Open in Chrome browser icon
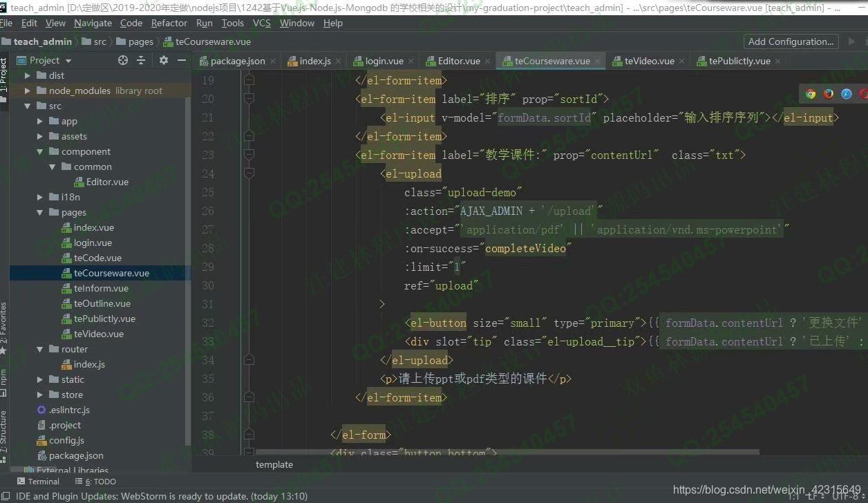Screen dimensions: 868x503 click(811, 94)
